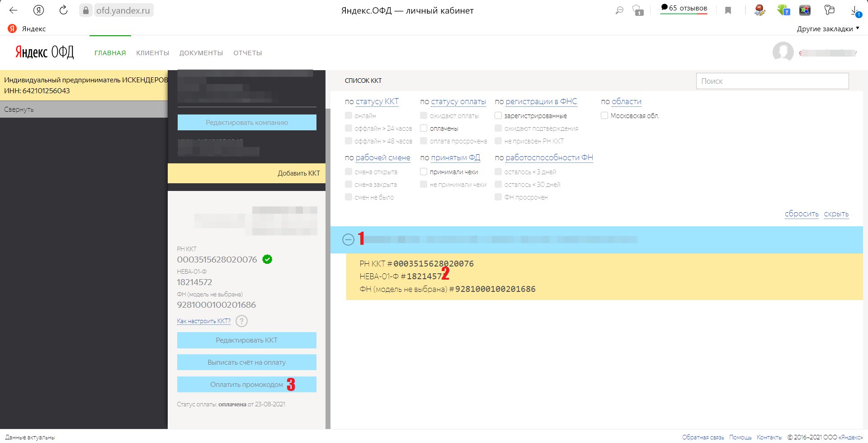This screenshot has width=868, height=443.
Task: Reset filters with сбросить link
Action: click(802, 214)
